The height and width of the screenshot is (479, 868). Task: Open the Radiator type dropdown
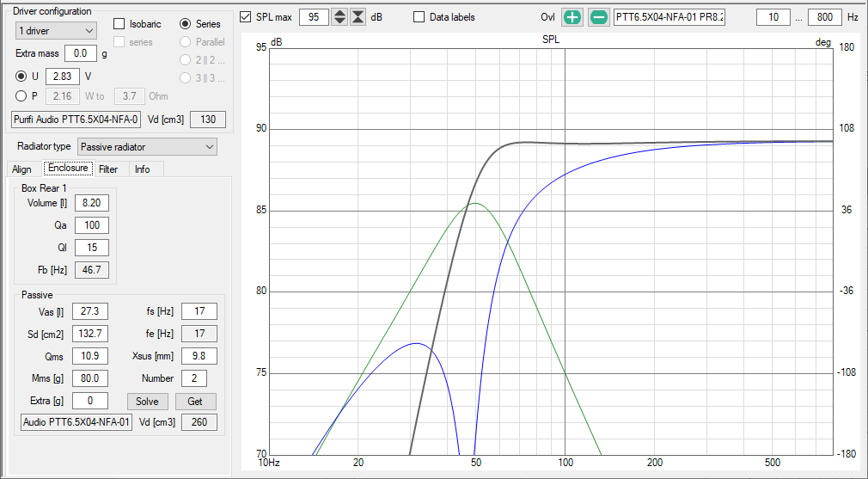147,147
